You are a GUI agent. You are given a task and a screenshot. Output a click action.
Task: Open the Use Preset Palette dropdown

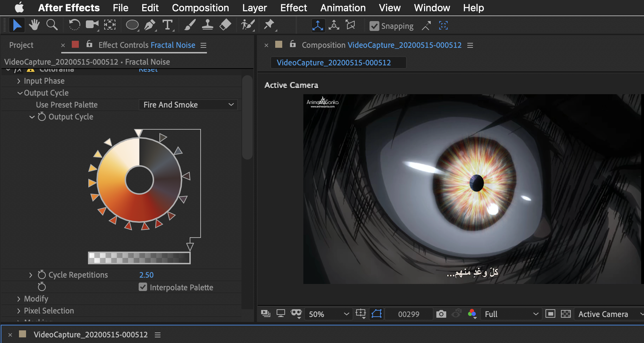coord(188,104)
